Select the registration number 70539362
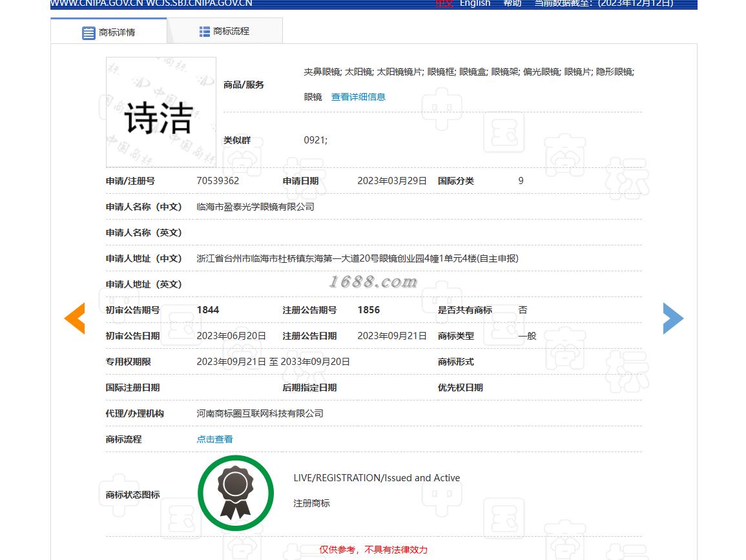The height and width of the screenshot is (560, 746). pyautogui.click(x=218, y=181)
